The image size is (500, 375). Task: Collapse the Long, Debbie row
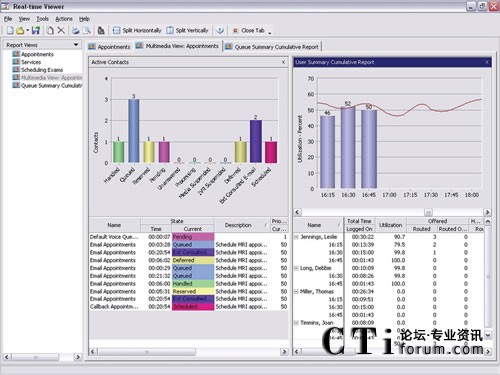(x=296, y=268)
